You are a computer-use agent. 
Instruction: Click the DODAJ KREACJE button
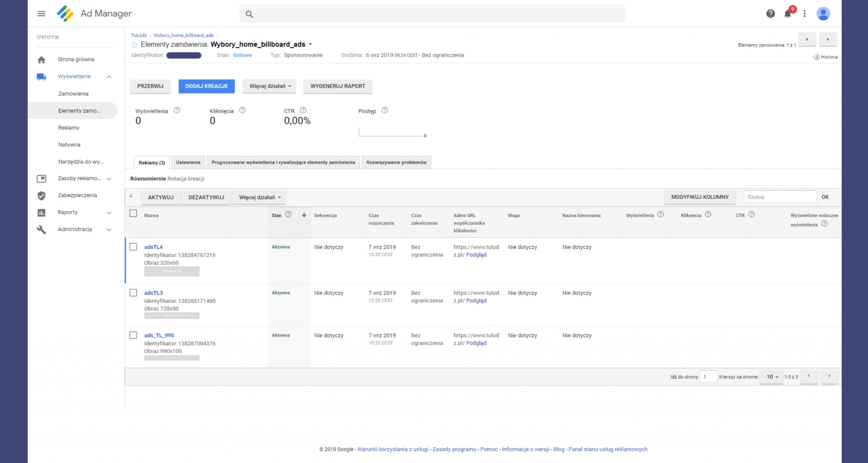point(206,86)
